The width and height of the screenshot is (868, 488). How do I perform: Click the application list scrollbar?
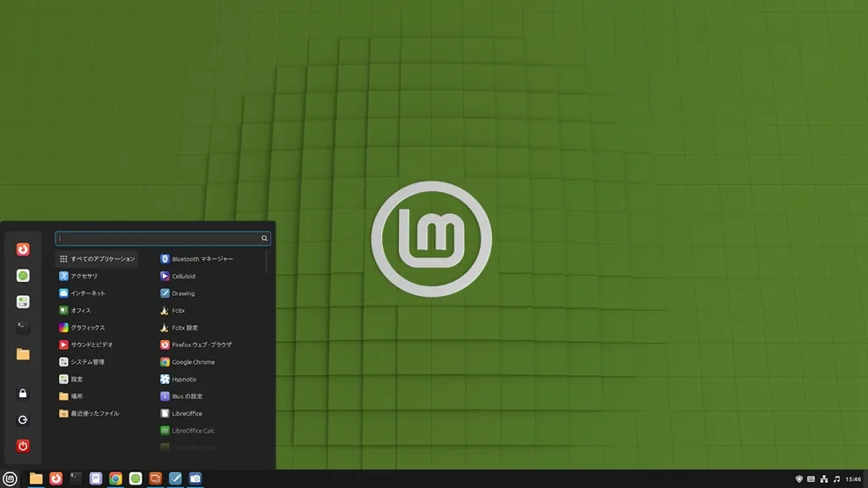click(x=267, y=262)
